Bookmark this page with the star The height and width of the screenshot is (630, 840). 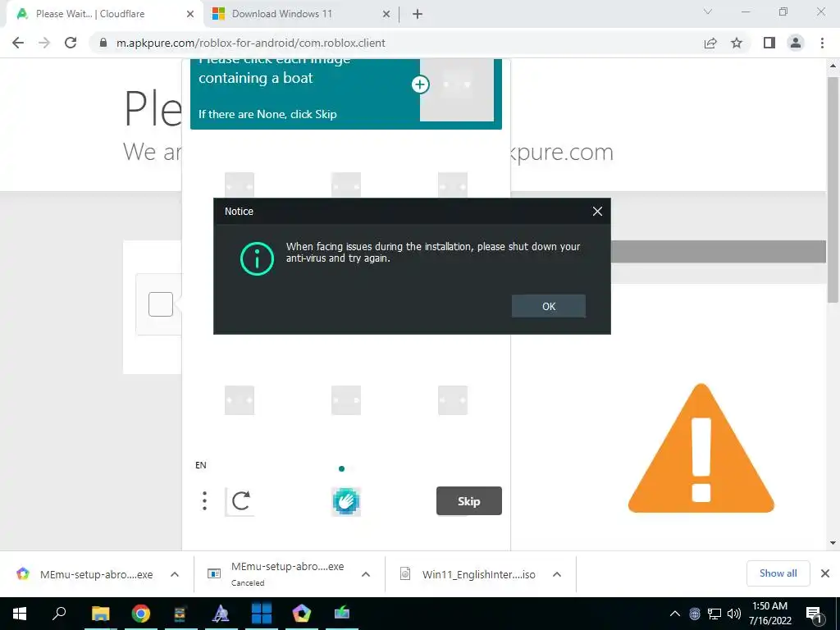(737, 43)
